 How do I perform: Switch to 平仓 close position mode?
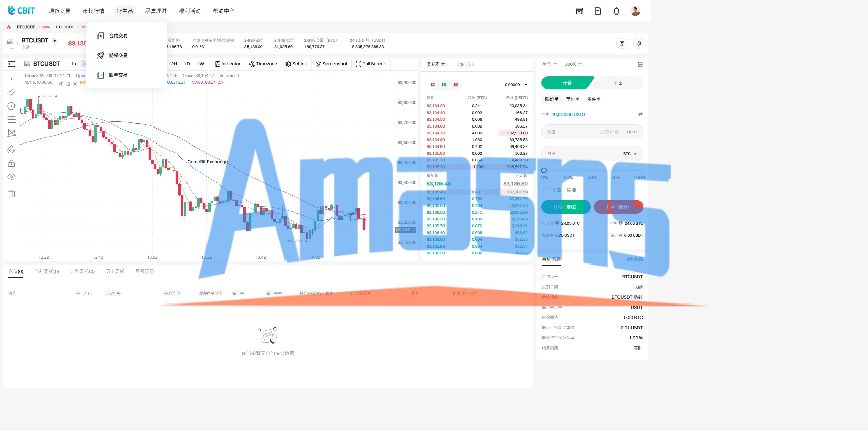click(618, 83)
